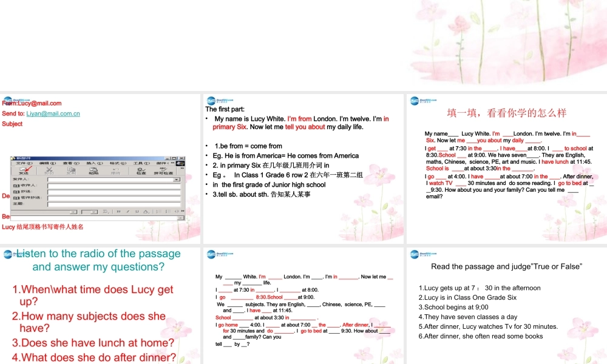Expand the format bar overflow chevron
607x364 pixels.
[182, 211]
